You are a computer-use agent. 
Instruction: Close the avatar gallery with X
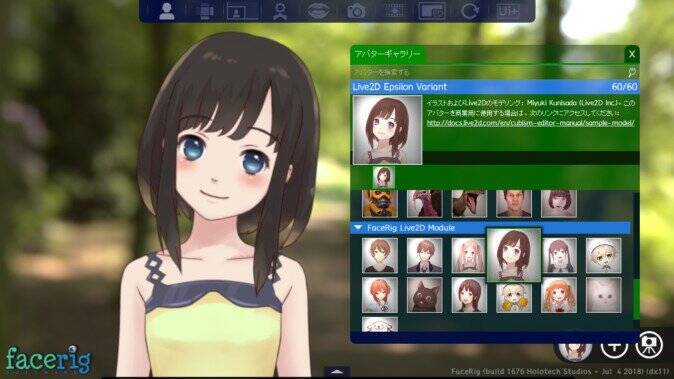tap(631, 54)
